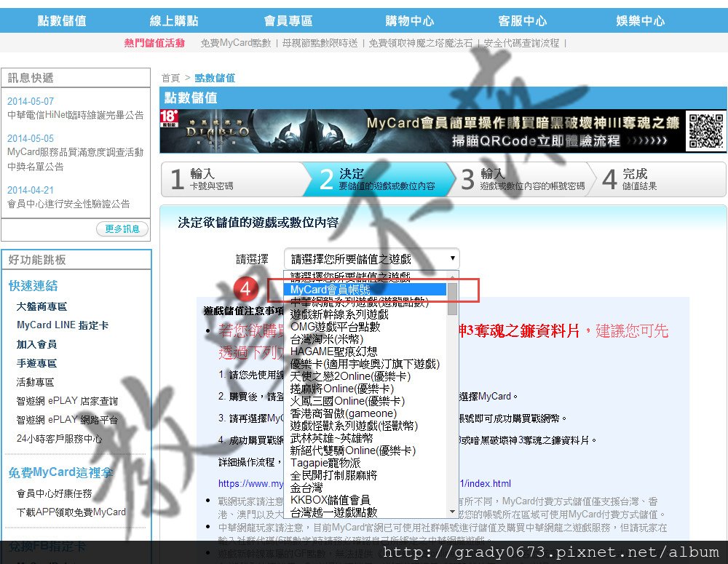Click the 免費領取神魔之塔魔法石 link

coord(421,43)
